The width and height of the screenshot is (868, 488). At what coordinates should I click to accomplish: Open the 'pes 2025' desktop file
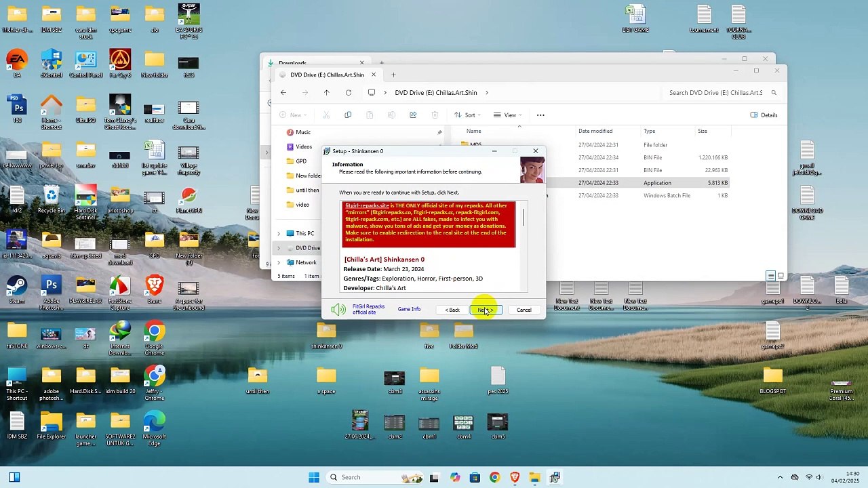(498, 380)
